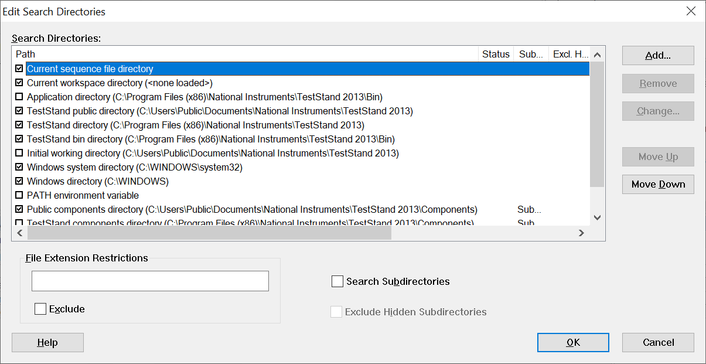Enable PATH environment variable checkbox

click(19, 196)
